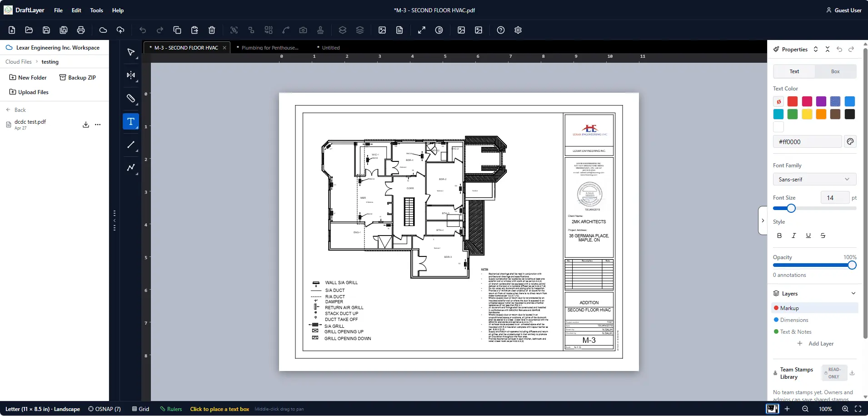This screenshot has width=868, height=416.
Task: Collapse the left sidebar handle
Action: coord(115,221)
